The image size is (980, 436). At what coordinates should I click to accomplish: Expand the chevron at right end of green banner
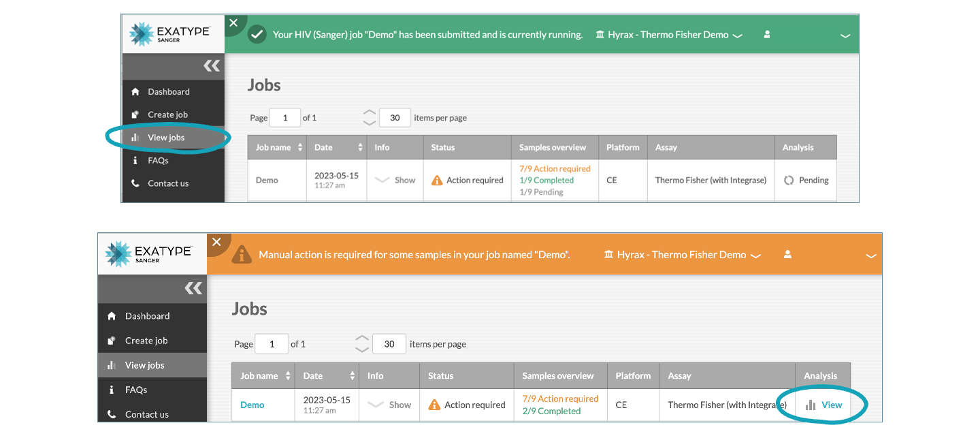pos(845,35)
